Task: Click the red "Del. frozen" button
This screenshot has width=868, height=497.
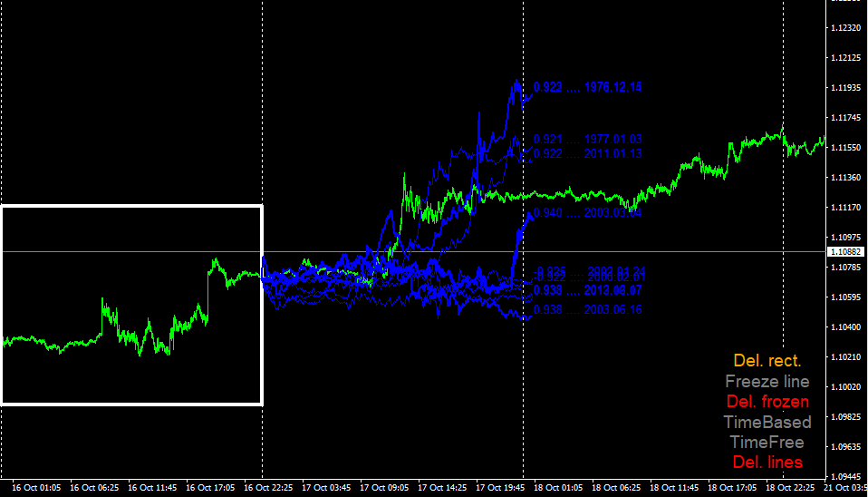Action: (x=767, y=401)
